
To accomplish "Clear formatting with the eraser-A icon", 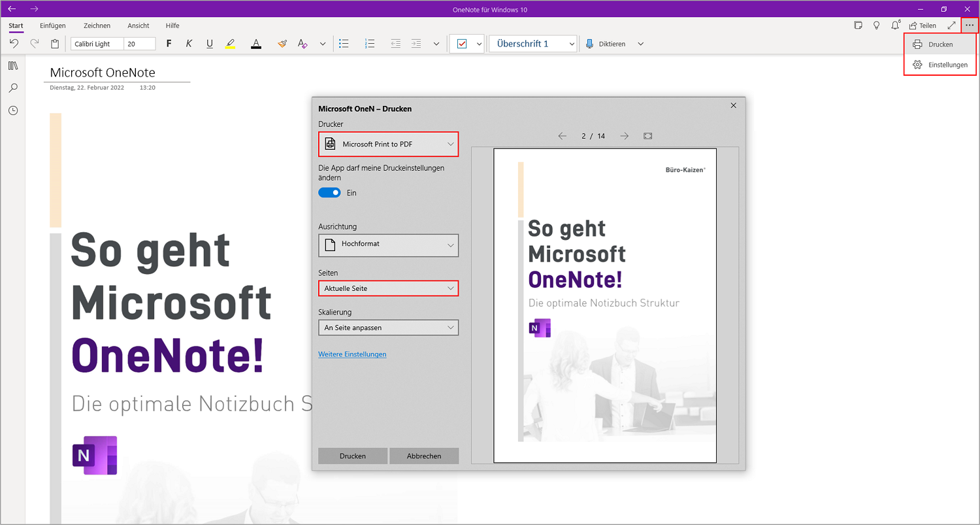I will point(302,44).
